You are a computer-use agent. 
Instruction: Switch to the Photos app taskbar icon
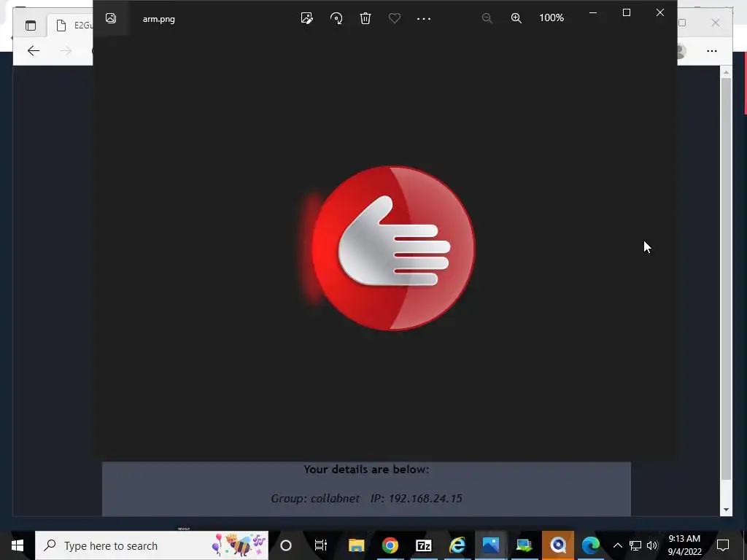[x=490, y=545]
